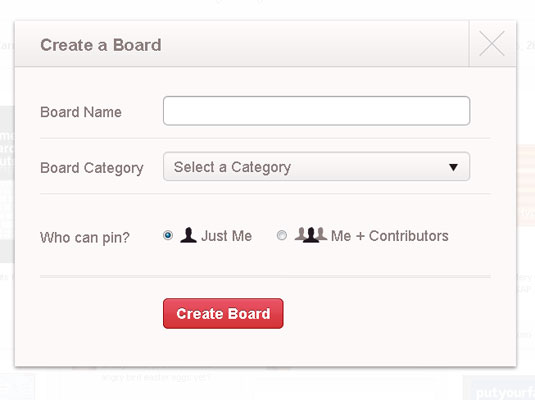Click the red Create Board button
This screenshot has height=400, width=535.
pos(223,313)
